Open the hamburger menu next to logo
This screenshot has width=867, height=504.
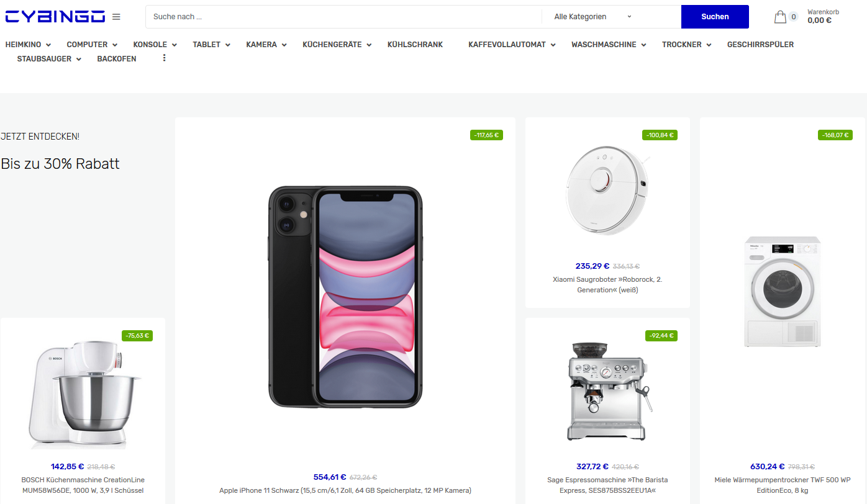pyautogui.click(x=116, y=17)
